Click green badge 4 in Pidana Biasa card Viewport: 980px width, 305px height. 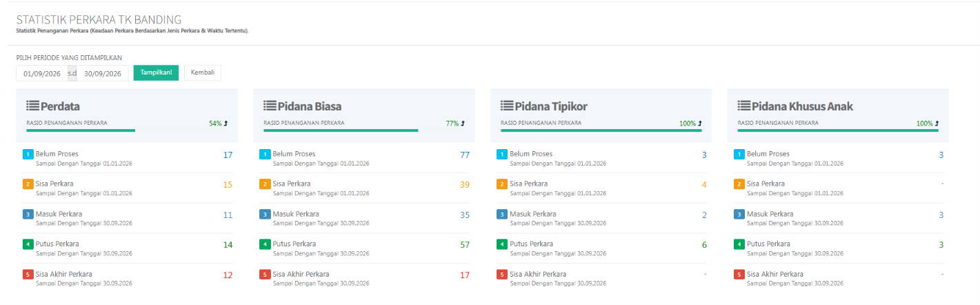tap(265, 244)
